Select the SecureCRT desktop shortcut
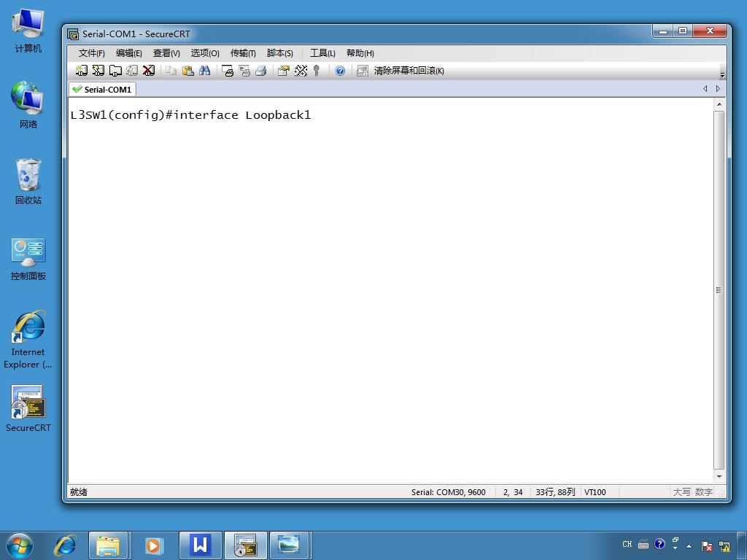This screenshot has height=560, width=747. click(x=28, y=408)
